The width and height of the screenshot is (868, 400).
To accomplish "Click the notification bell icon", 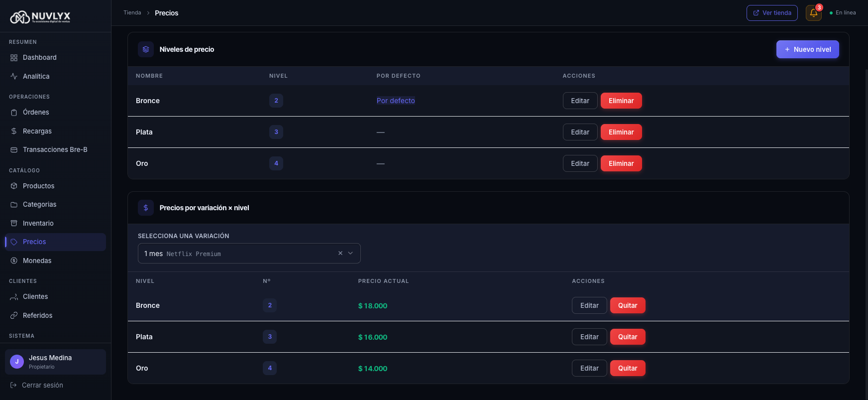I will (x=813, y=13).
